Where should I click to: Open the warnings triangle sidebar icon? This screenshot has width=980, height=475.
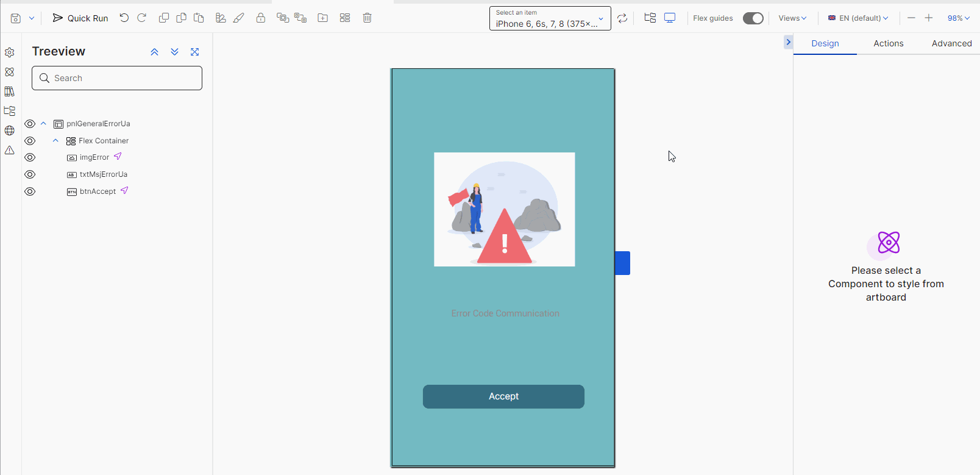pos(10,150)
